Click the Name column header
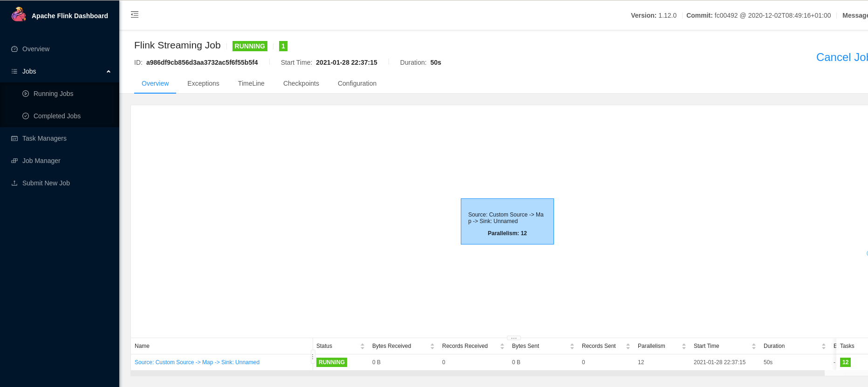 [x=142, y=346]
